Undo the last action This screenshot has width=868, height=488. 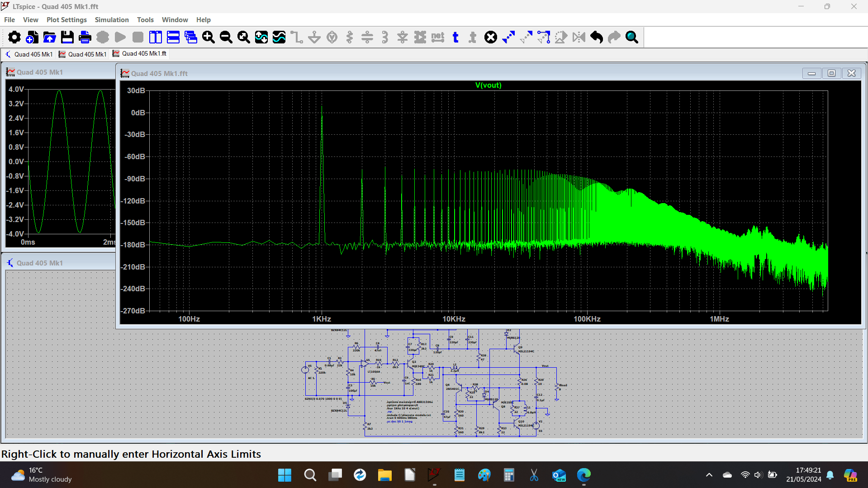(597, 37)
